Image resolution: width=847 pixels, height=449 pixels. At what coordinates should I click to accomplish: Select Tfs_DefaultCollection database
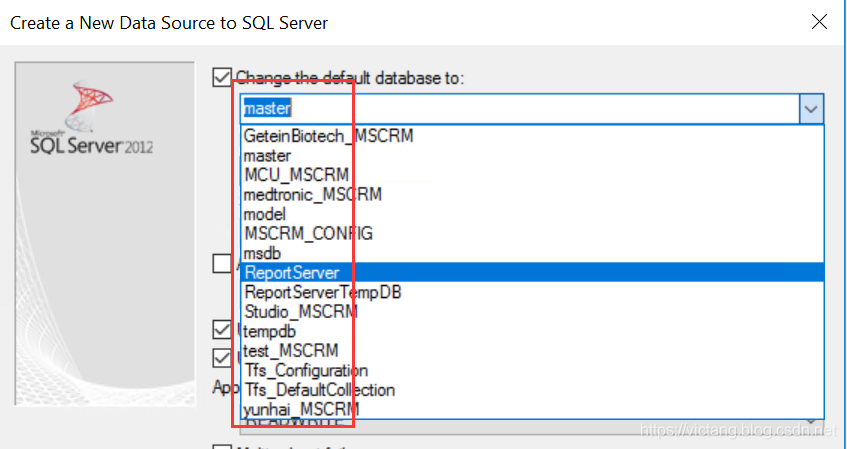click(532, 390)
